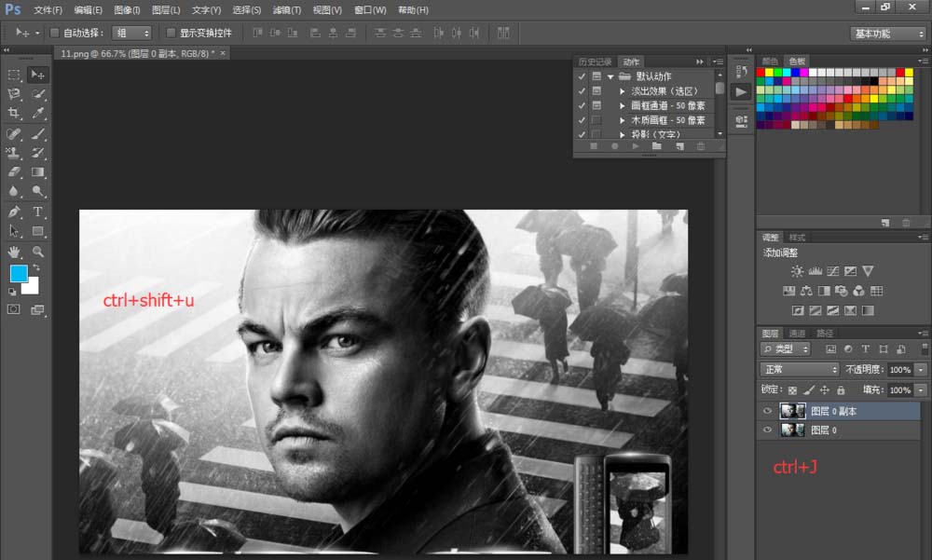932x560 pixels.
Task: Switch to the 通道 tab
Action: (797, 334)
